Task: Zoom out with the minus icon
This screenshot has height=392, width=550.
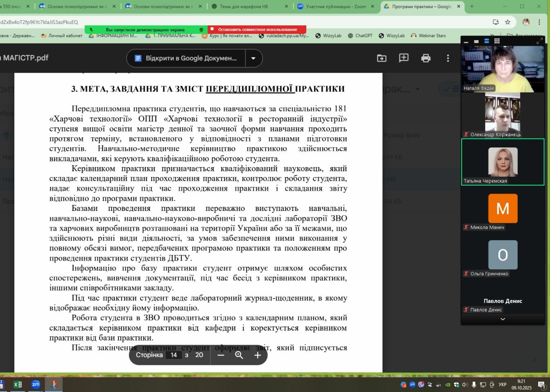Action: (x=221, y=355)
